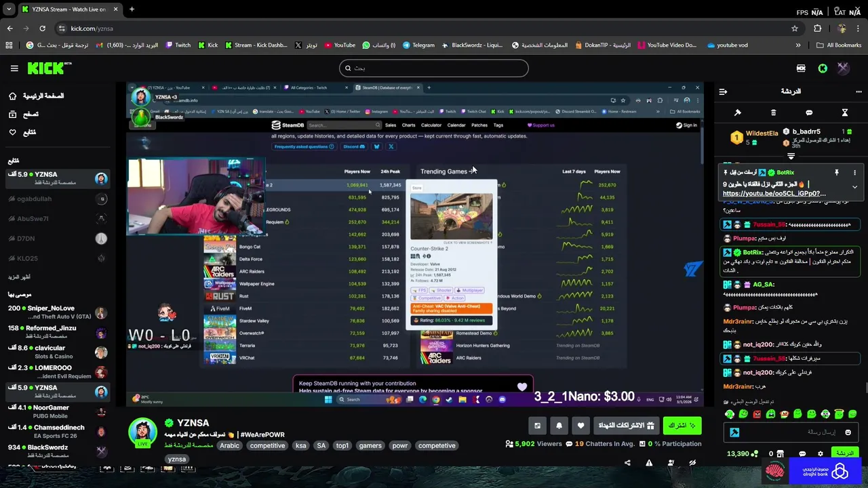Open recommended channel clavicular
The height and width of the screenshot is (488, 868).
pos(57,352)
